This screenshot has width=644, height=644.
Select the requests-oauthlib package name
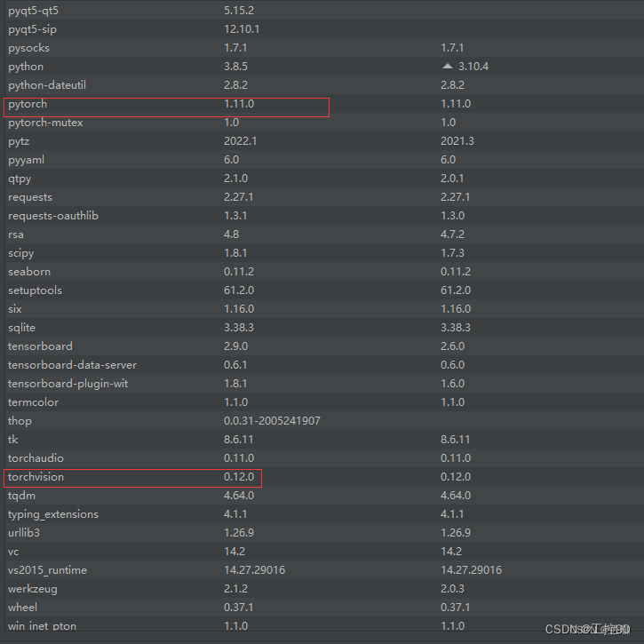tap(53, 216)
